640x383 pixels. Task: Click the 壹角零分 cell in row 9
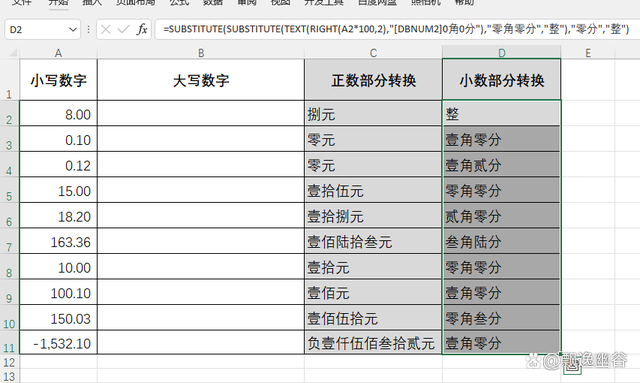[x=502, y=292]
